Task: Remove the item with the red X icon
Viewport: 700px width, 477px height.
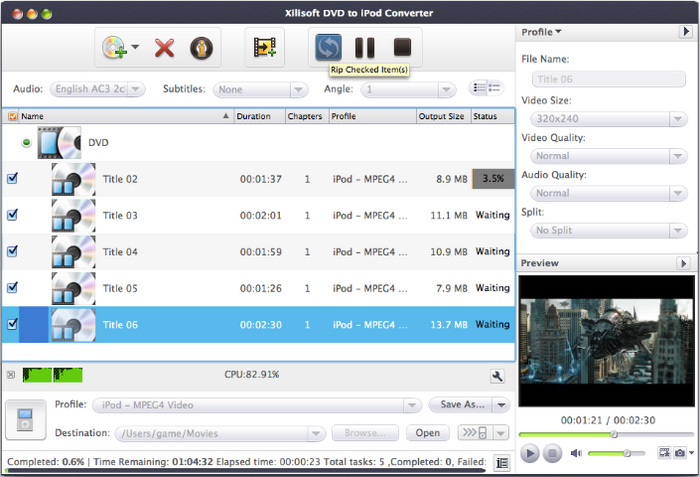Action: click(164, 48)
